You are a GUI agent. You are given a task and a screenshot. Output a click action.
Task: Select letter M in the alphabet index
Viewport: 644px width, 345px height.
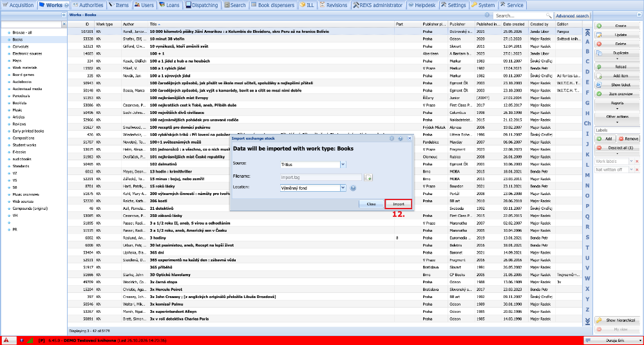tap(587, 175)
